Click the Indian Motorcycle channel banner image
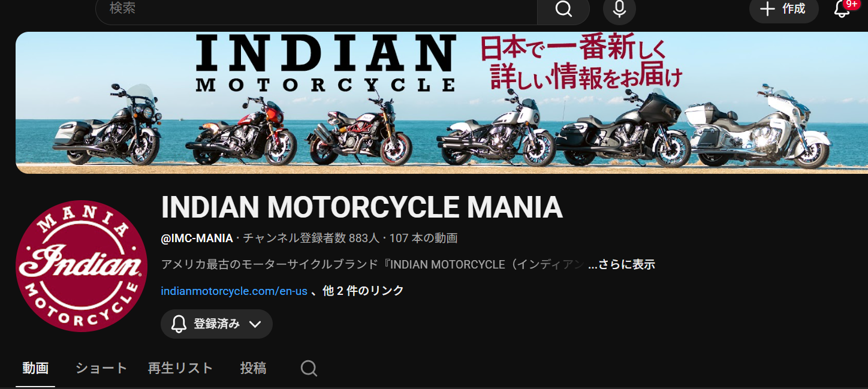The image size is (868, 389). (442, 102)
